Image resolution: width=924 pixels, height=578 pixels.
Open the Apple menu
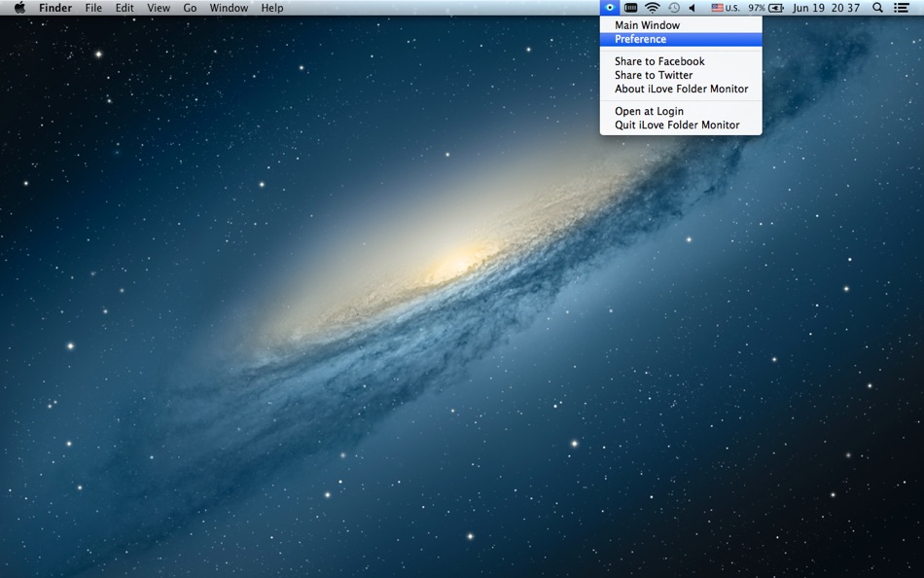pyautogui.click(x=19, y=8)
